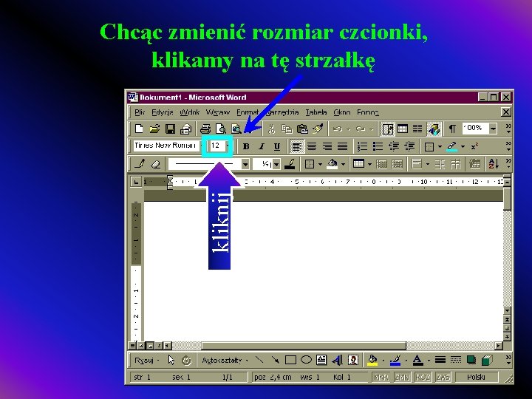
Task: Open a file with the Open folder icon
Action: [154, 129]
